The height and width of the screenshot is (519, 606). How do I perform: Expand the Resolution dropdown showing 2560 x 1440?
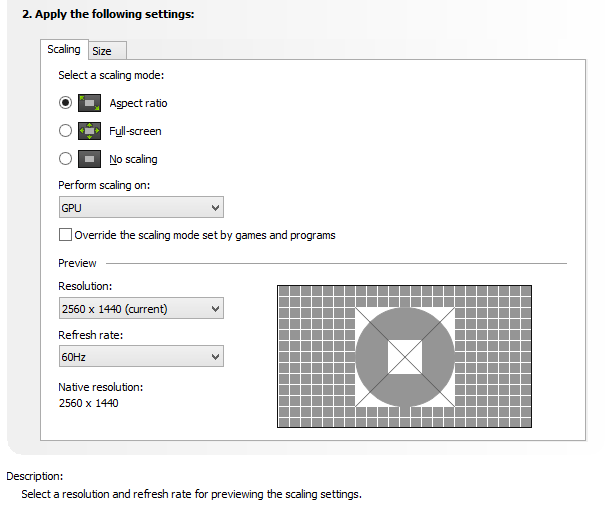pos(140,309)
